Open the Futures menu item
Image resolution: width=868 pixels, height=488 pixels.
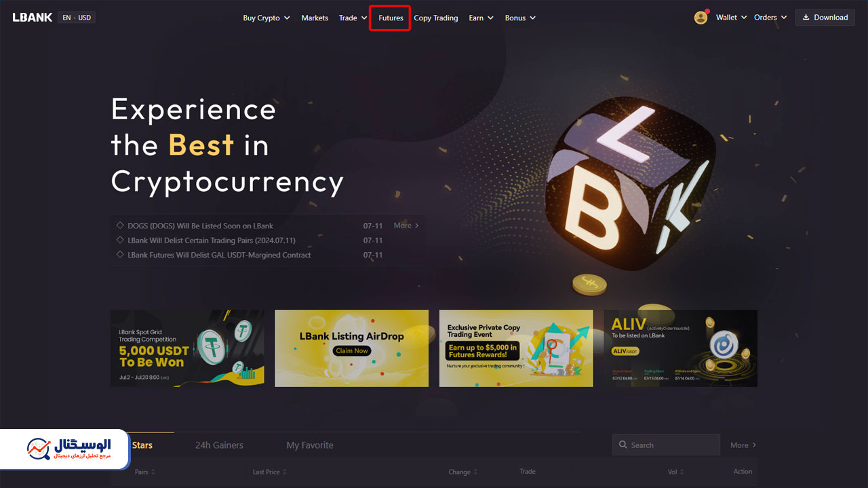tap(391, 18)
